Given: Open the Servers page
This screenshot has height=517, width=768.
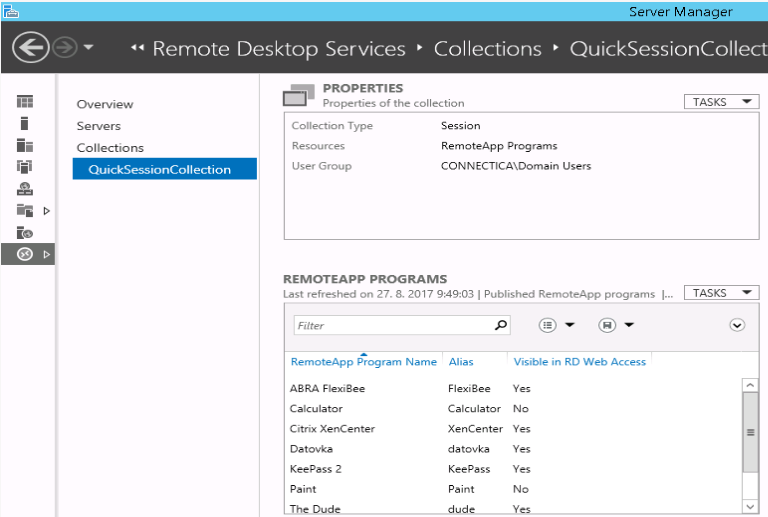Looking at the screenshot, I should (x=98, y=126).
